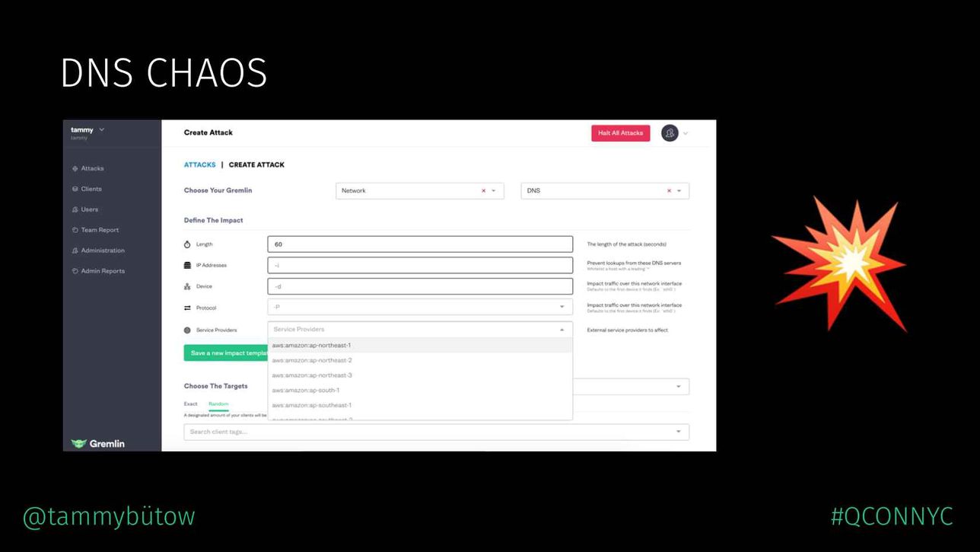Click the Administration icon in sidebar
Image resolution: width=980 pixels, height=552 pixels.
point(75,250)
